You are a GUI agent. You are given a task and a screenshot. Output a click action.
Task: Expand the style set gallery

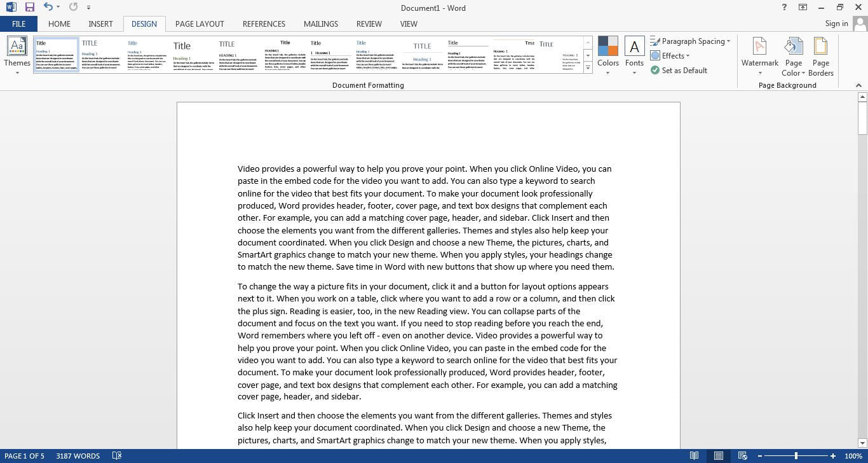(x=587, y=67)
